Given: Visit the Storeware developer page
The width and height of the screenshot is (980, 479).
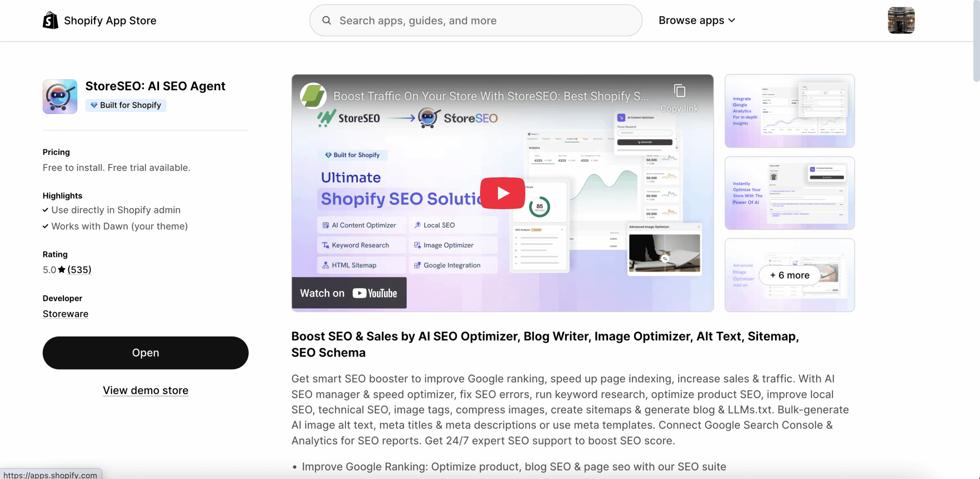Looking at the screenshot, I should tap(65, 314).
